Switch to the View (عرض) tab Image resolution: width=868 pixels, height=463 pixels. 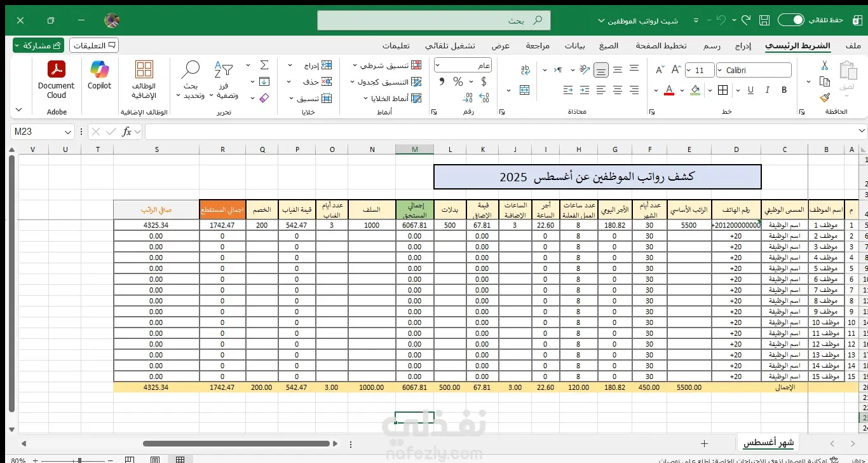click(501, 46)
